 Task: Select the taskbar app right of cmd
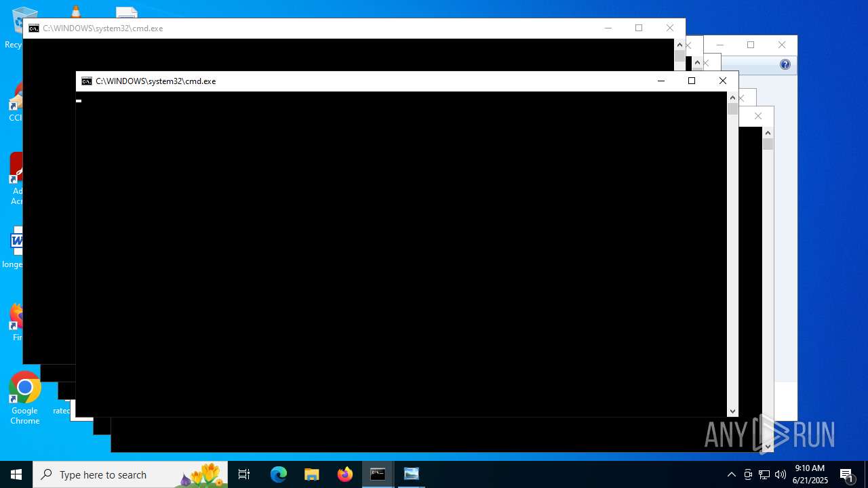point(411,474)
